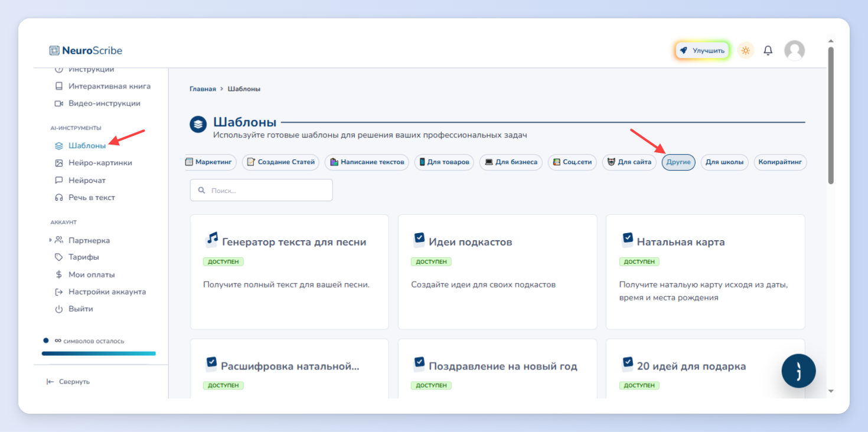Open Тарифы in sidebar
This screenshot has height=432, width=868.
tap(77, 257)
